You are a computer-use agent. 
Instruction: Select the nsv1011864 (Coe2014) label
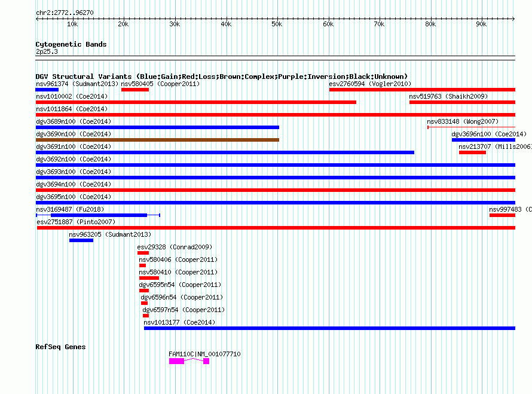72,109
